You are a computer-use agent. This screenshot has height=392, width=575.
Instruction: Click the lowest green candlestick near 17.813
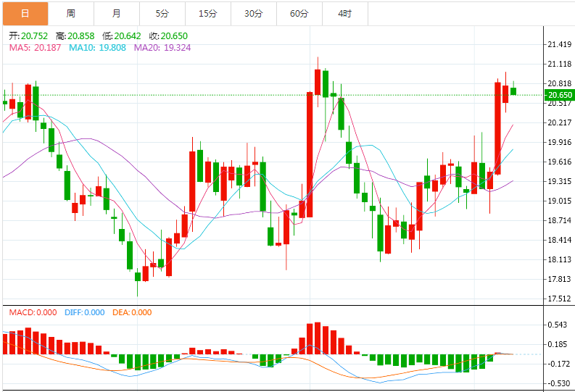[138, 277]
